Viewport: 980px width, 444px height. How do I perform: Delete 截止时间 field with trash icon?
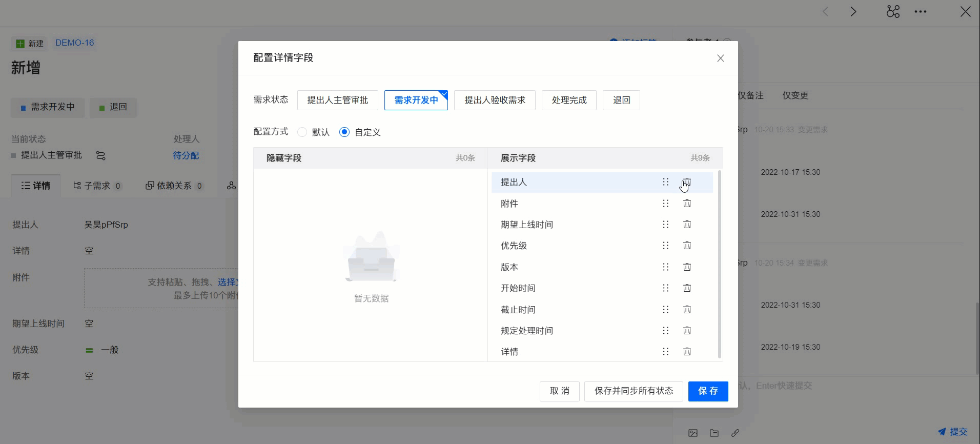[x=687, y=310]
